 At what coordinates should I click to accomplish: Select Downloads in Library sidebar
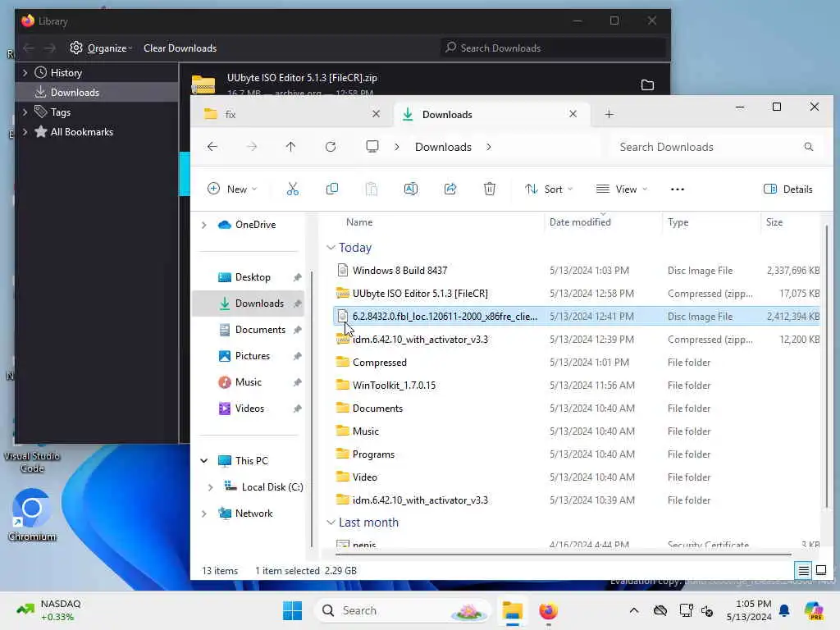pos(97,92)
